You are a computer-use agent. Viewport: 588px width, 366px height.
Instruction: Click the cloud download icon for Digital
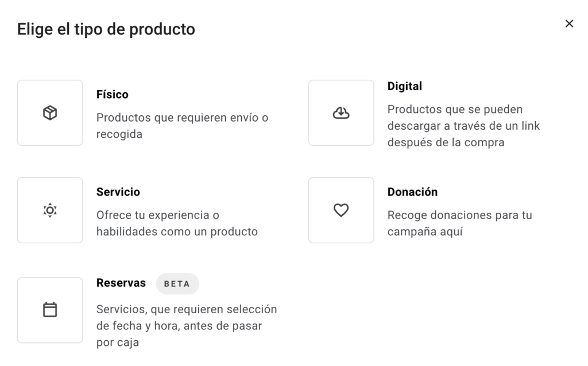pyautogui.click(x=341, y=112)
